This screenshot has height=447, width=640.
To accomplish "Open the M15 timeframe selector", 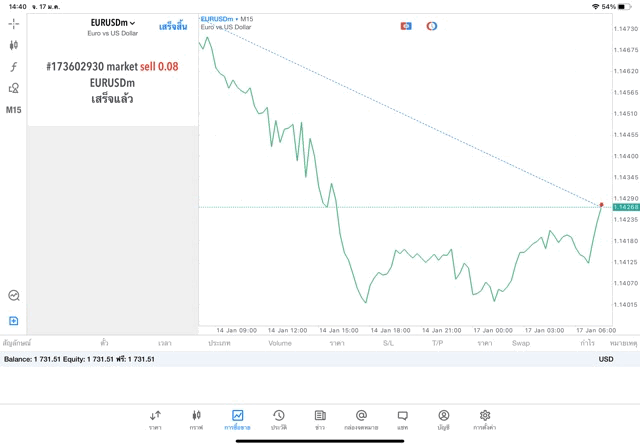I will coord(14,110).
